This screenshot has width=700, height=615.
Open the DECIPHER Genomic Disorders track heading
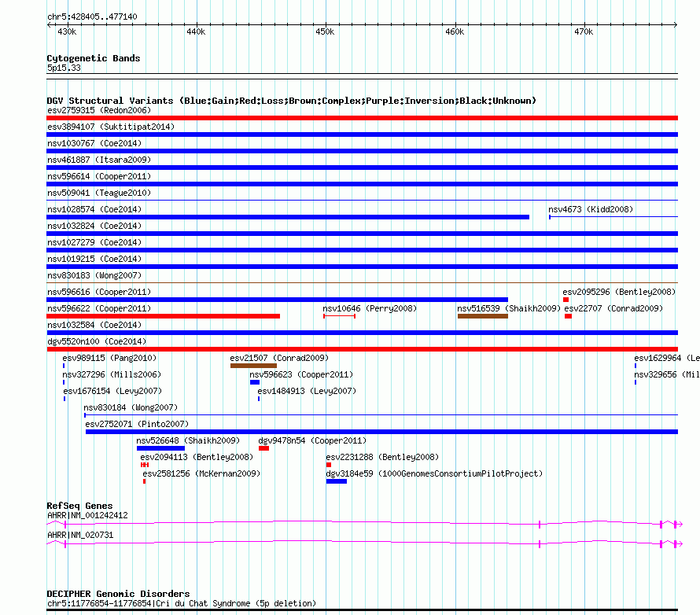tap(118, 594)
